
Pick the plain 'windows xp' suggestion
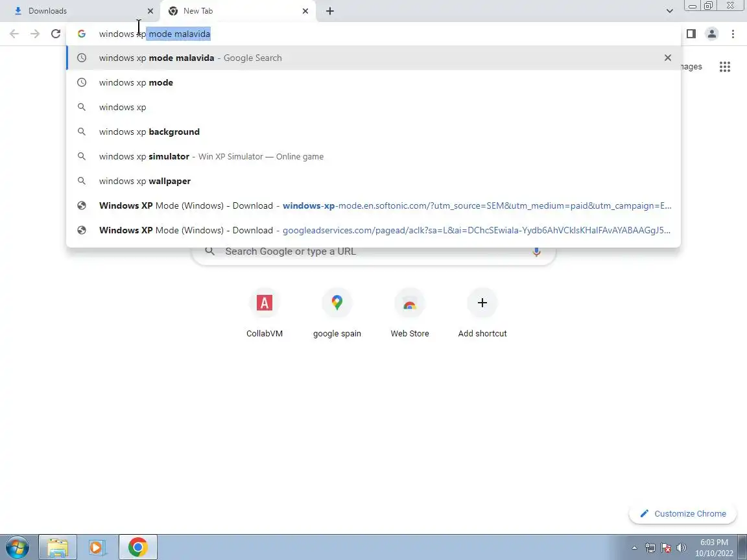coord(373,107)
